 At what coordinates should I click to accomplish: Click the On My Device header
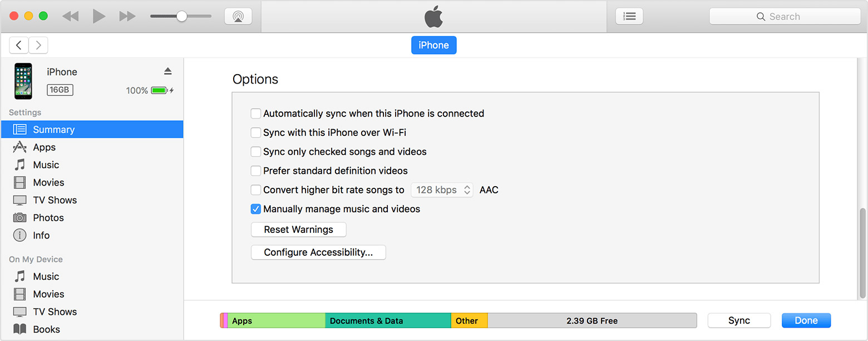click(x=36, y=259)
